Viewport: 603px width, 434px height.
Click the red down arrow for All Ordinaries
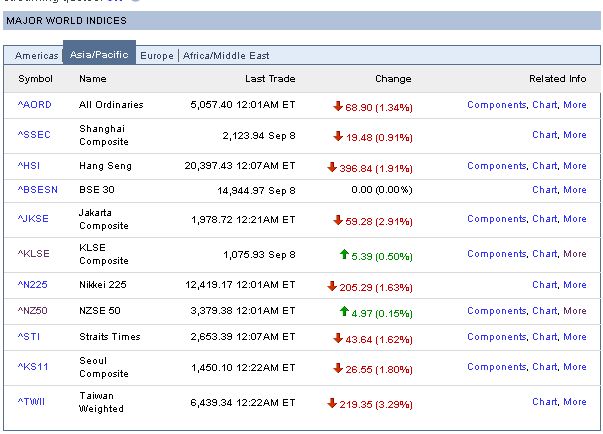(338, 104)
